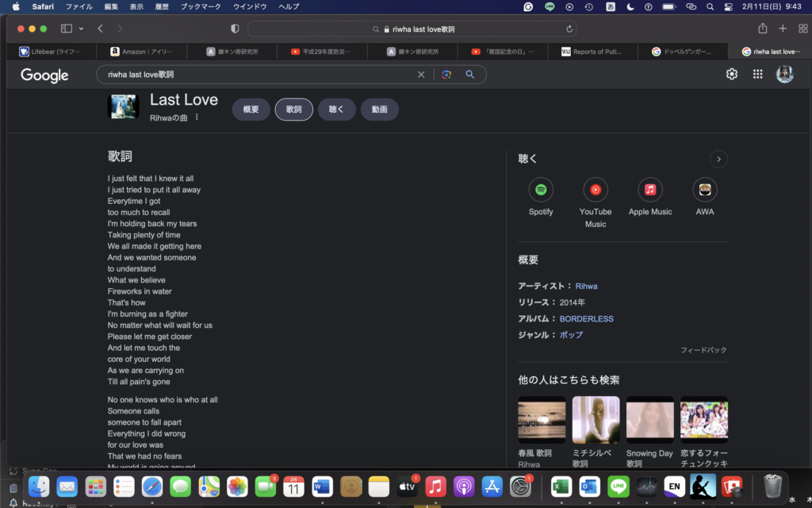
Task: Open Google quick settings gear
Action: (730, 73)
